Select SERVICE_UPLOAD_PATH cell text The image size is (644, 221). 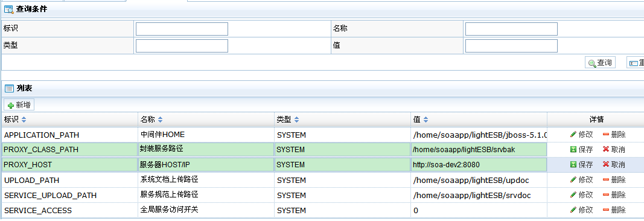pos(51,196)
